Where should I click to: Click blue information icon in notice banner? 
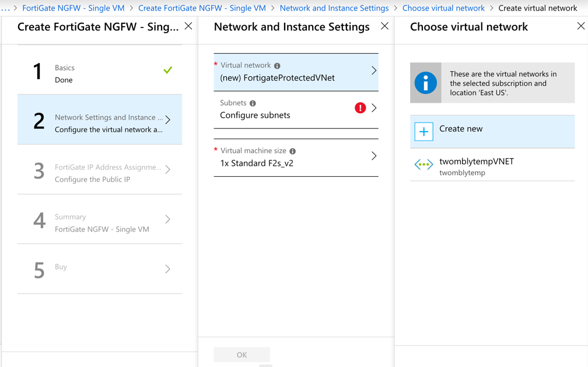coord(426,83)
